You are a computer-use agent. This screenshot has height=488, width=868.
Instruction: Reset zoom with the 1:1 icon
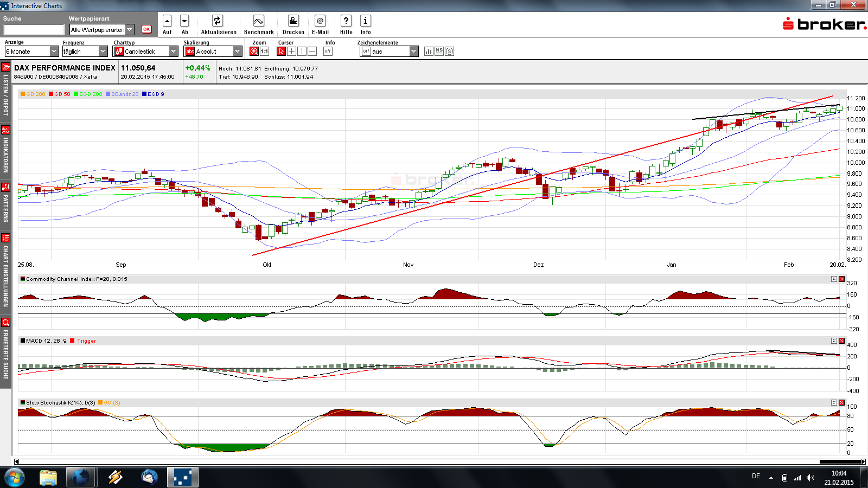265,52
